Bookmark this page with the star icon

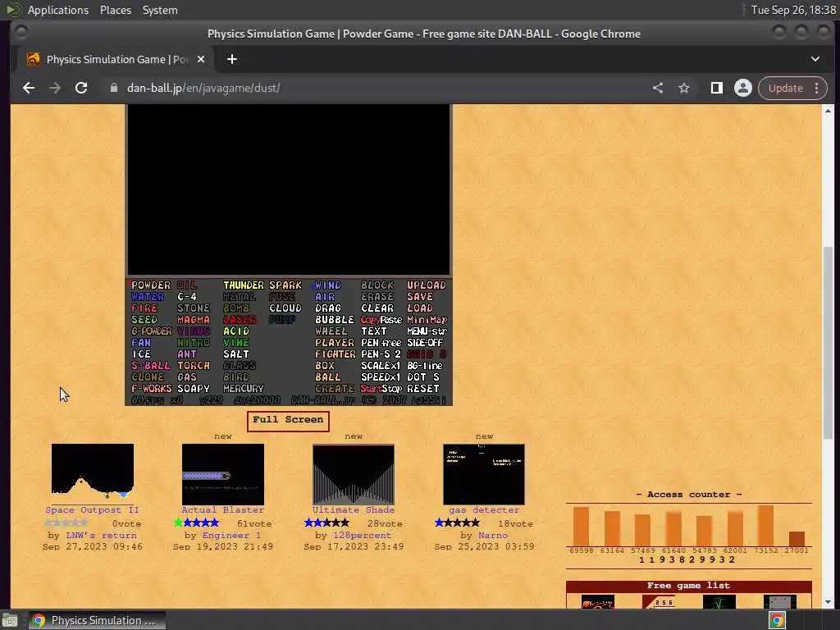(x=684, y=88)
